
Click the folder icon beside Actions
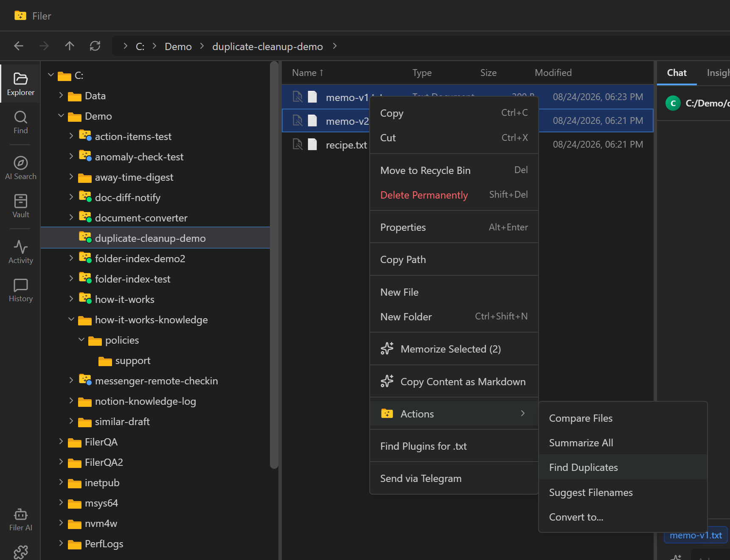[x=387, y=414]
